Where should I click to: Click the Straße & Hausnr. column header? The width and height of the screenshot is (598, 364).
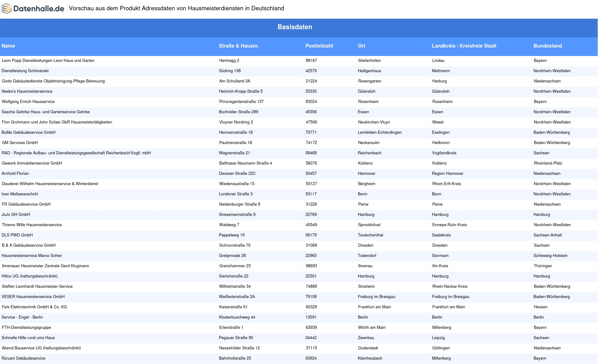pos(239,46)
